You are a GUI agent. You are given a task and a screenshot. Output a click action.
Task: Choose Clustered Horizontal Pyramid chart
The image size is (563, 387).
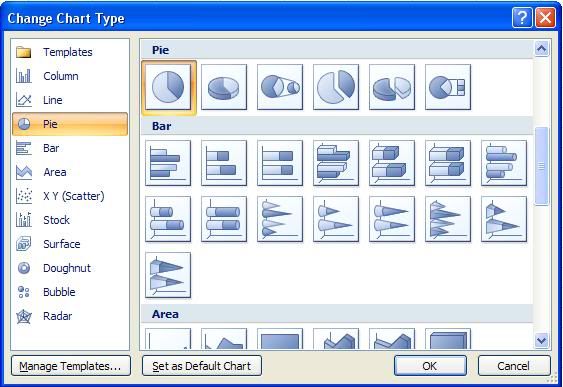(x=448, y=219)
